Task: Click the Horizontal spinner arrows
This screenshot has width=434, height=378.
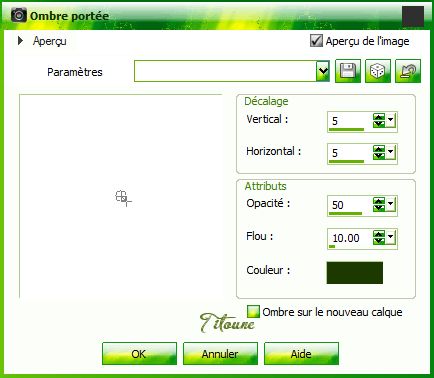Action: [379, 152]
